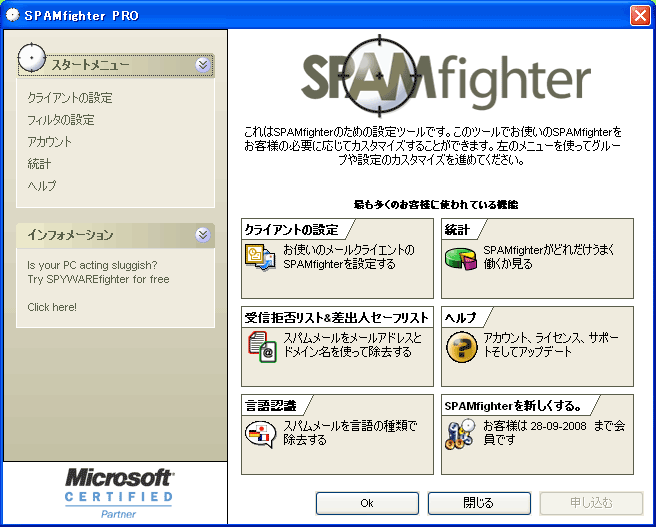Click the language recognition flags icon
Viewport: 656px width, 527px height.
point(260,434)
